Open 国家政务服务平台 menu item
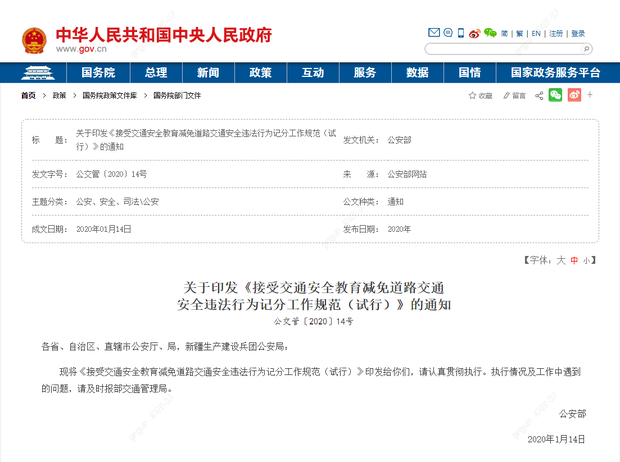Image resolution: width=620 pixels, height=462 pixels. tap(555, 73)
